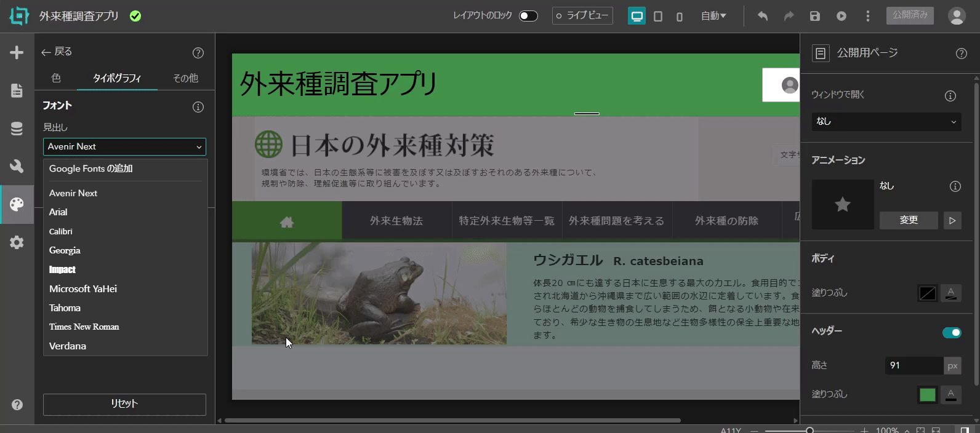Collapse the Avenir Next heading font dropdown
This screenshot has width=980, height=433.
point(124,147)
